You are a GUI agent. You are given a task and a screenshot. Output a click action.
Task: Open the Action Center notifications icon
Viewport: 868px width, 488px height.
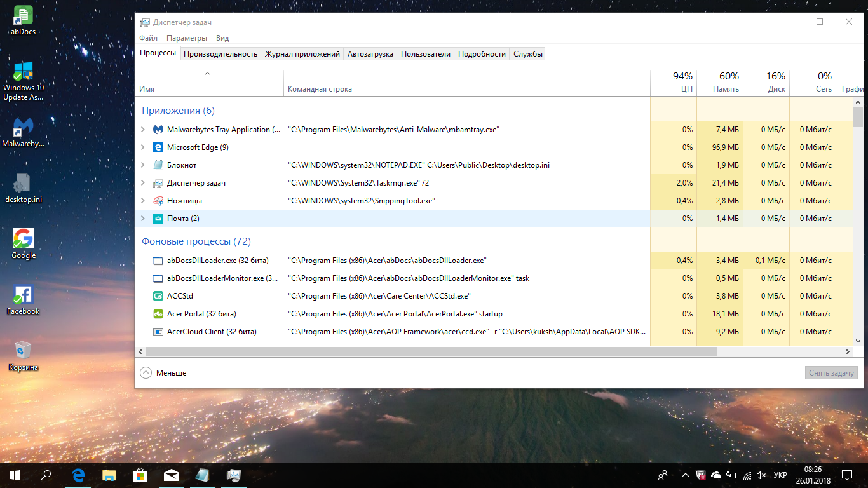coord(847,475)
